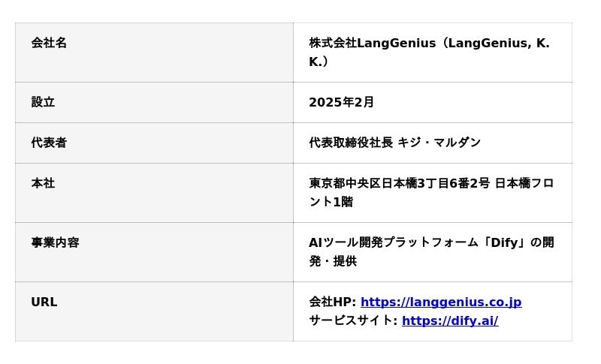Click the 本社 label cell

43,183
